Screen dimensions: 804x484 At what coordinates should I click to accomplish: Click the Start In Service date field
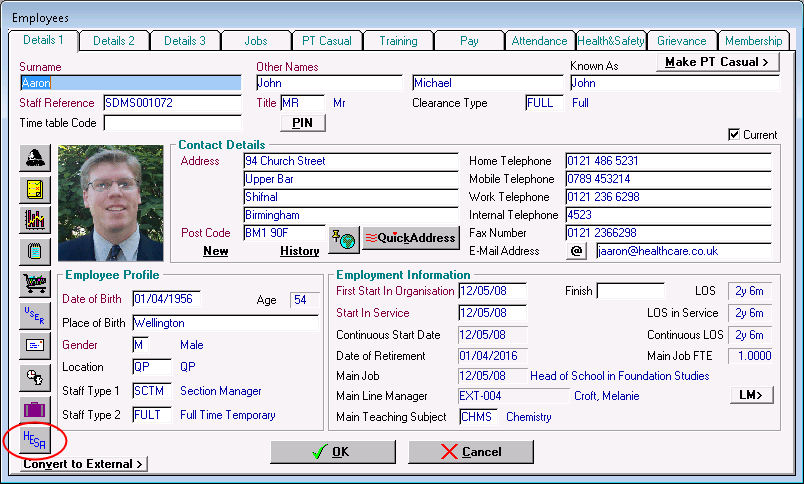click(x=493, y=313)
